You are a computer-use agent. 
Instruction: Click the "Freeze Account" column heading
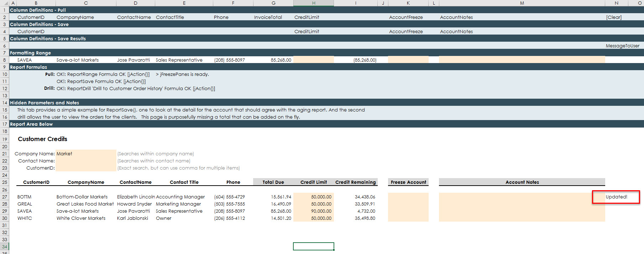(x=408, y=182)
